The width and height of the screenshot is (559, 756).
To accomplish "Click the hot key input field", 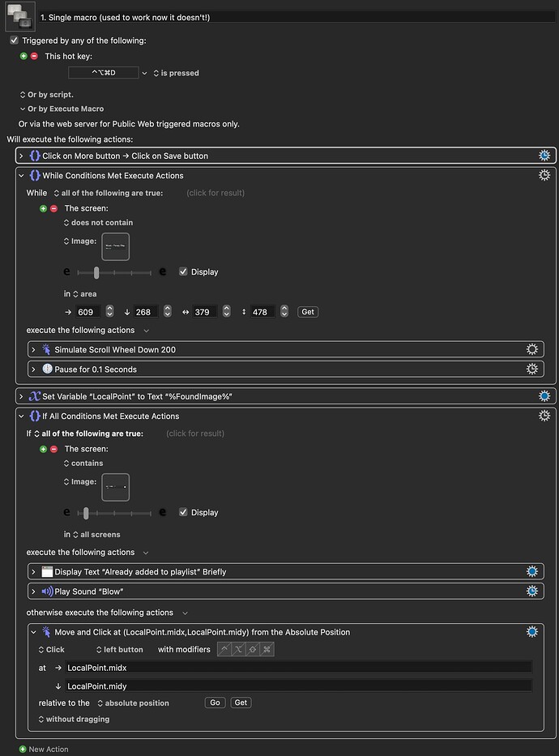I will click(103, 73).
